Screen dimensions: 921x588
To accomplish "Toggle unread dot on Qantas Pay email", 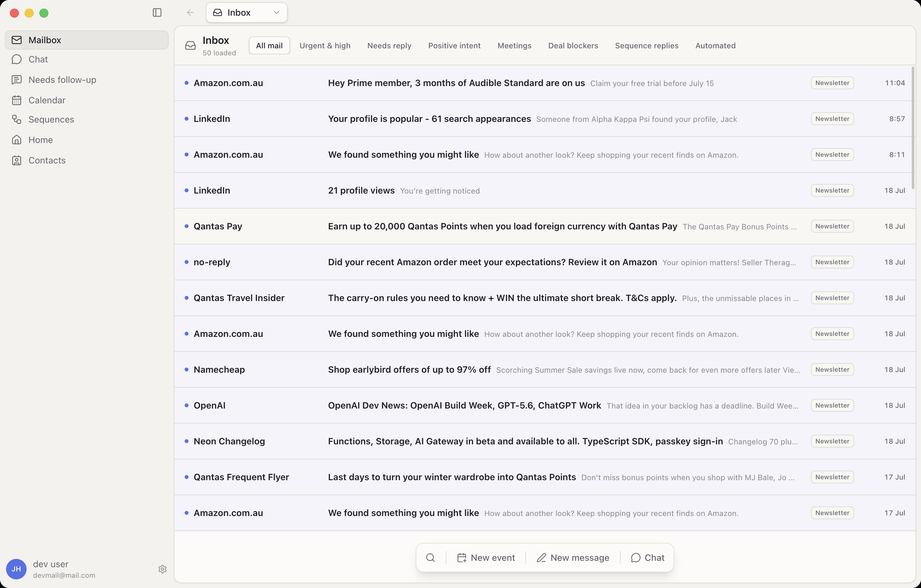I will tap(186, 226).
